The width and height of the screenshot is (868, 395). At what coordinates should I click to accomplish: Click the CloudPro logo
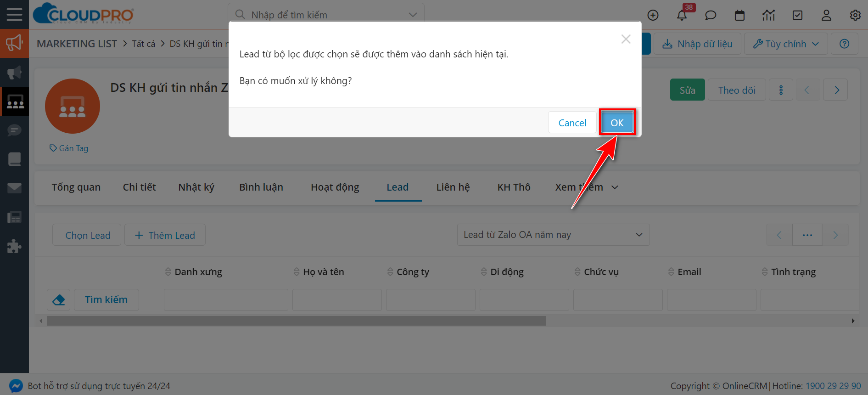[84, 14]
